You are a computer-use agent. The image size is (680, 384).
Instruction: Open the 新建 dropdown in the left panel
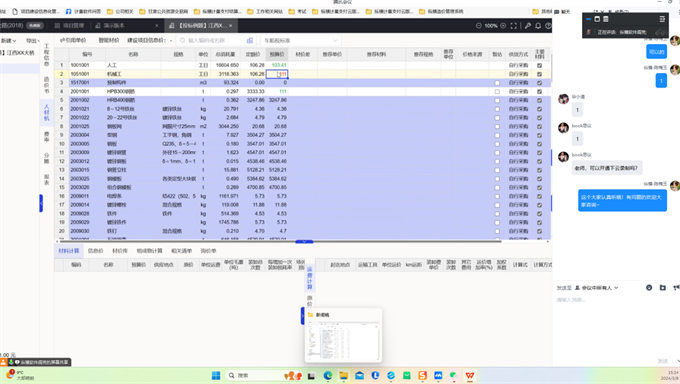[x=9, y=40]
